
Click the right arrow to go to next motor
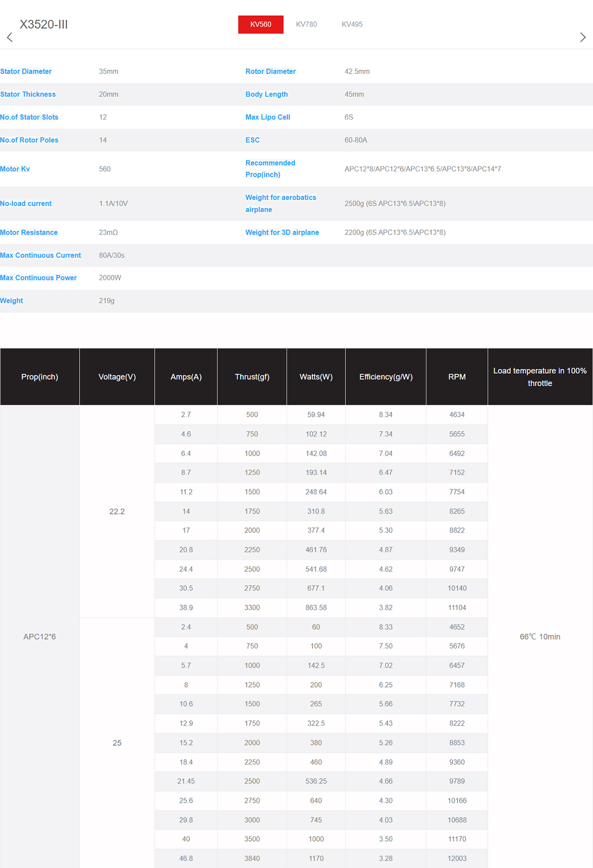coord(583,37)
